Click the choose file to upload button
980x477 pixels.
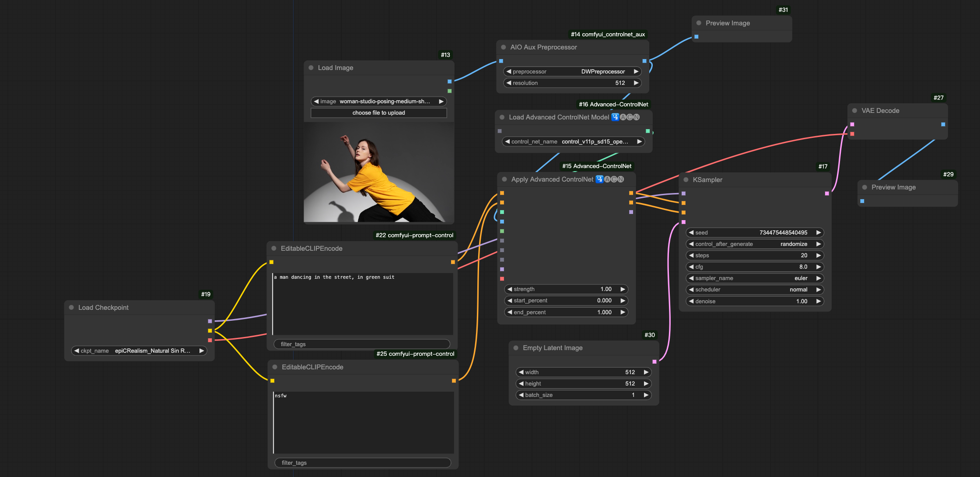tap(378, 112)
